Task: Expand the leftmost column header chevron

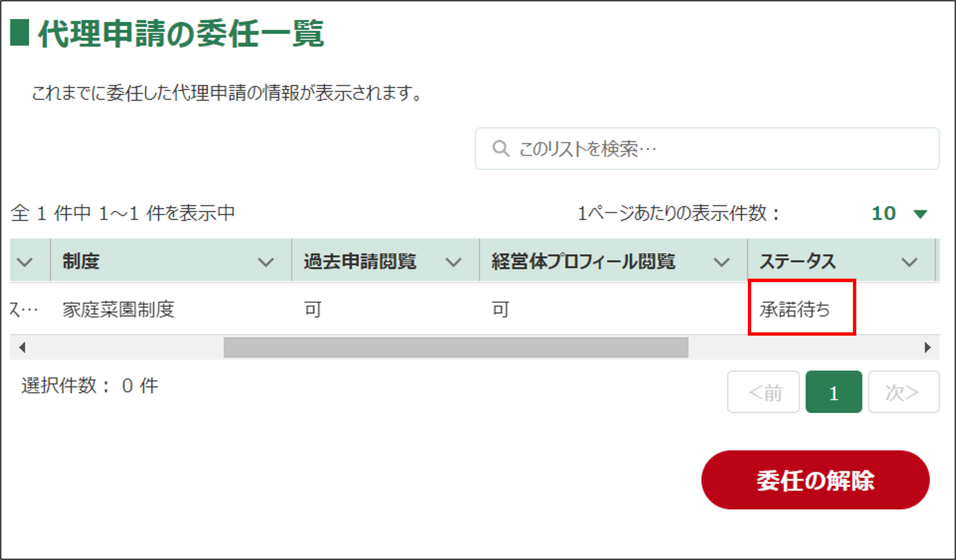Action: 25,262
